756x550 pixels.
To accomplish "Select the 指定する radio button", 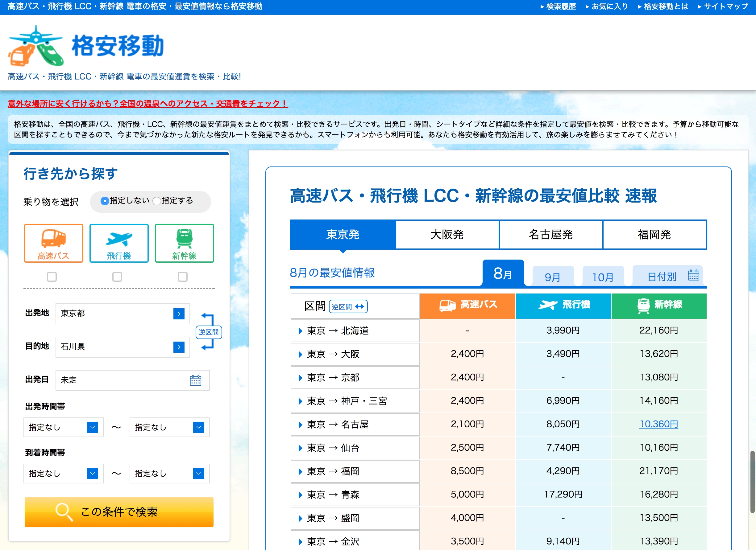I will click(157, 201).
